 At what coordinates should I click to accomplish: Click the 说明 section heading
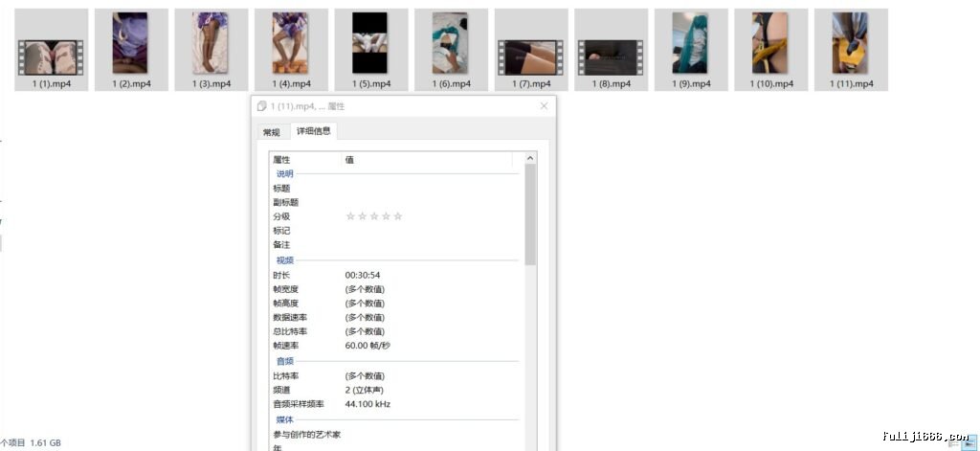(x=284, y=174)
